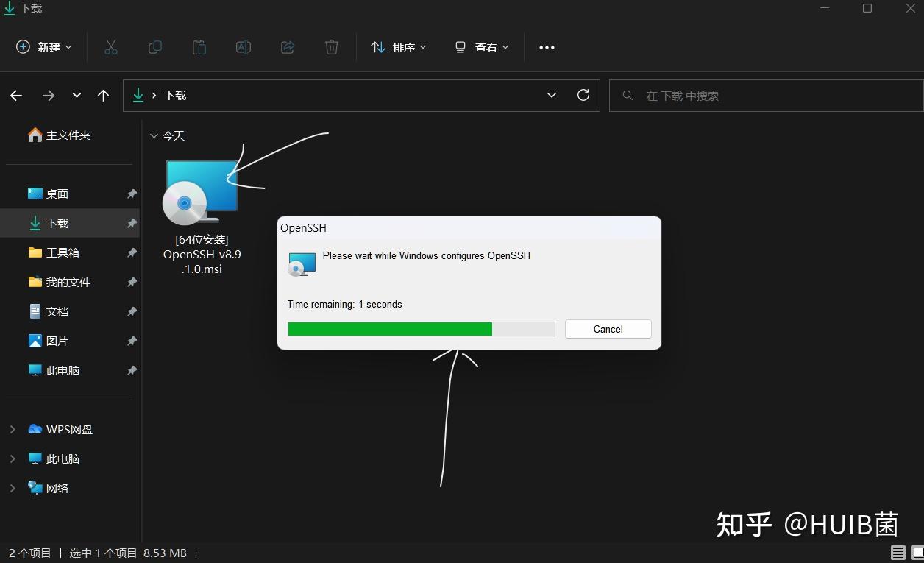Click the Rename icon in the toolbar
The image size is (924, 563).
click(244, 47)
